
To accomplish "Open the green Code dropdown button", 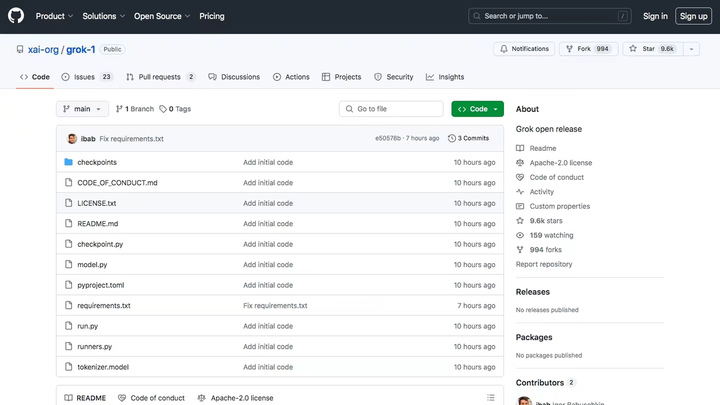I will click(x=478, y=109).
